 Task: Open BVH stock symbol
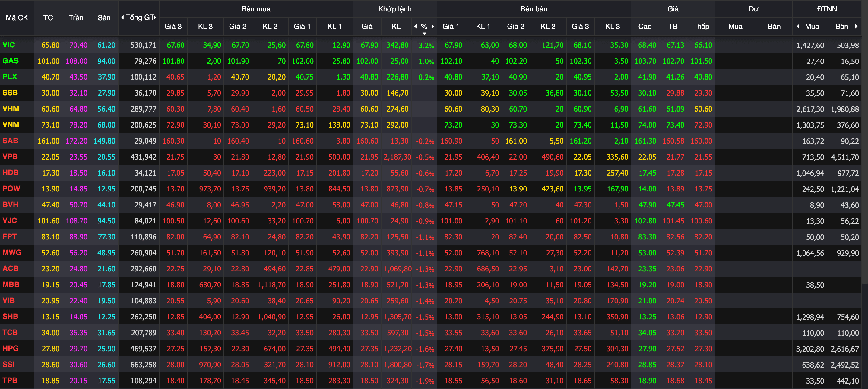tap(10, 205)
